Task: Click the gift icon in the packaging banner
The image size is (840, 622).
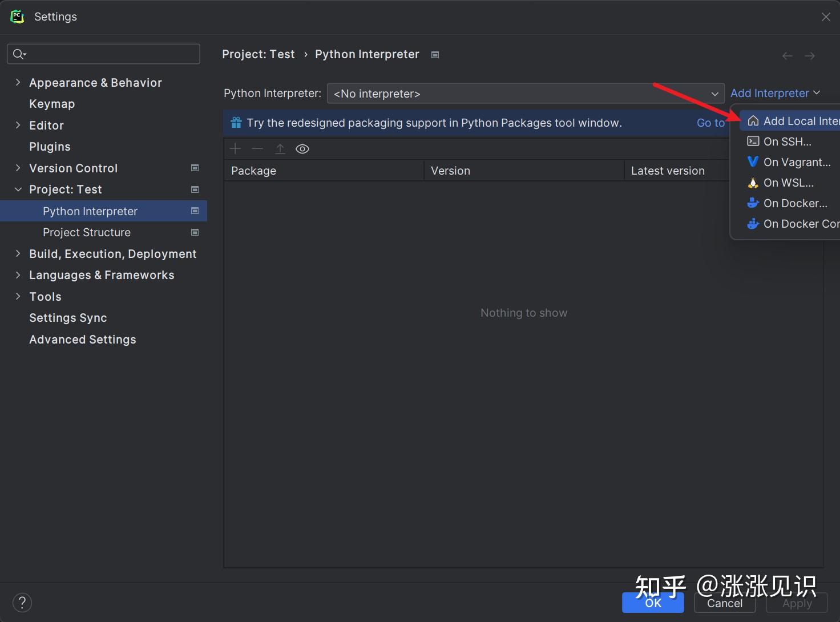Action: pos(236,123)
